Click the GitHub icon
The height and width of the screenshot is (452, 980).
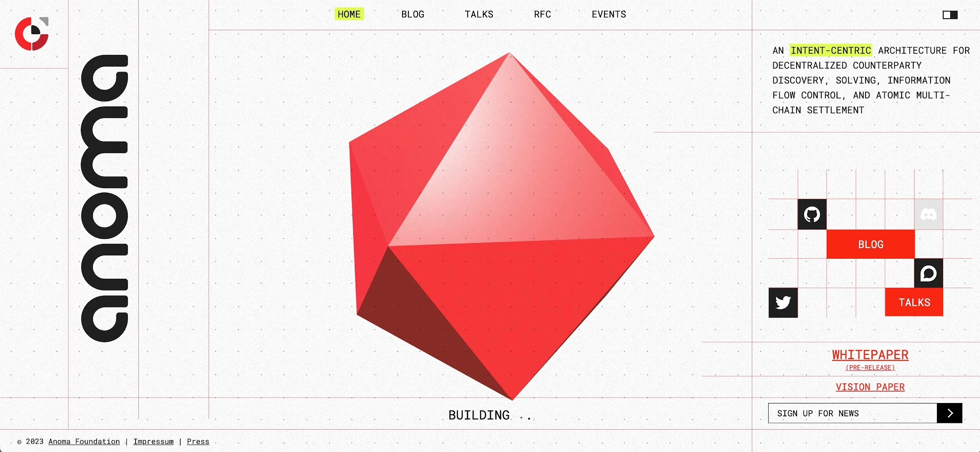[x=813, y=214]
